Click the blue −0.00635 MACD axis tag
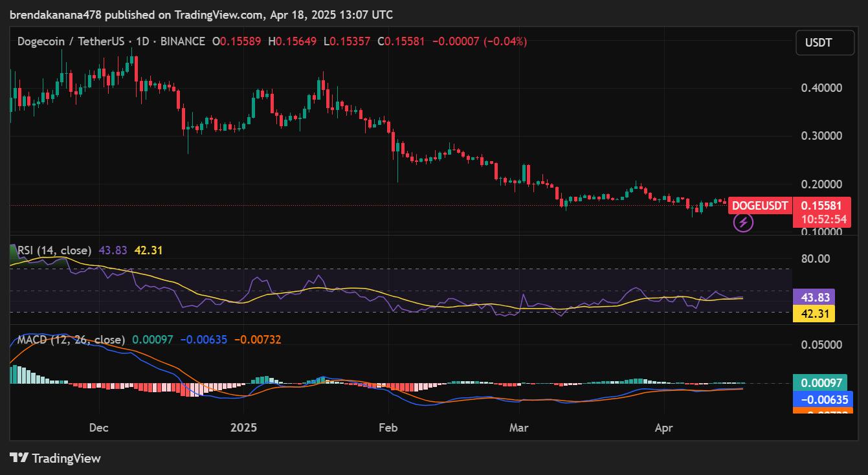 click(822, 399)
